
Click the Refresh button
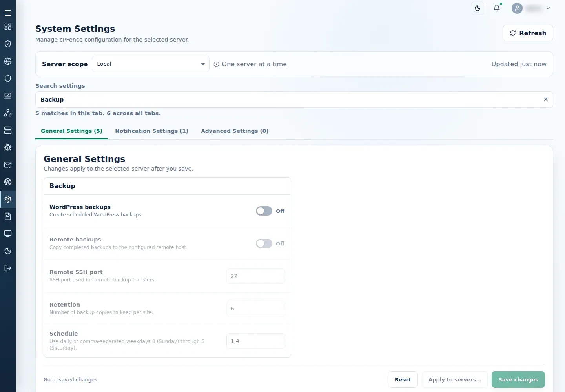528,33
